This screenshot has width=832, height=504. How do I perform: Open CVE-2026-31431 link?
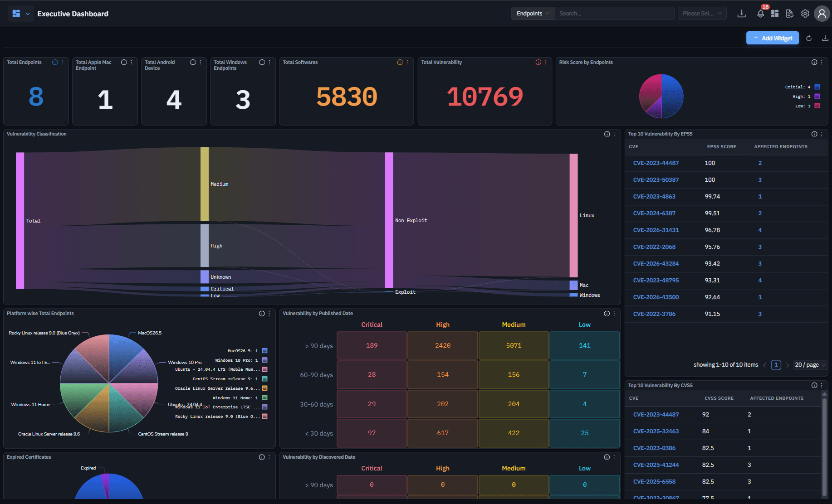pyautogui.click(x=656, y=230)
